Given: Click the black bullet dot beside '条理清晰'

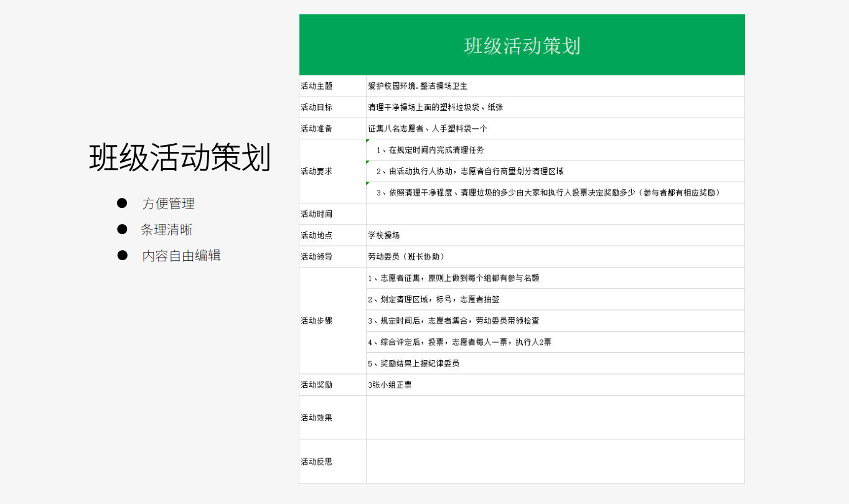Looking at the screenshot, I should (x=122, y=229).
